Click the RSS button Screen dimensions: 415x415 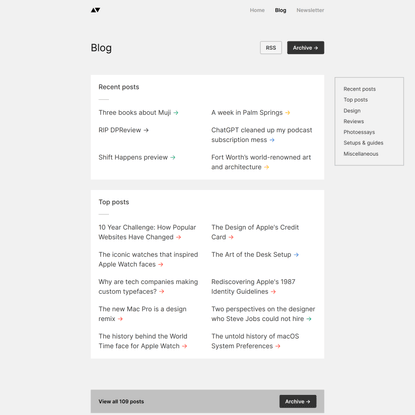pyautogui.click(x=271, y=48)
